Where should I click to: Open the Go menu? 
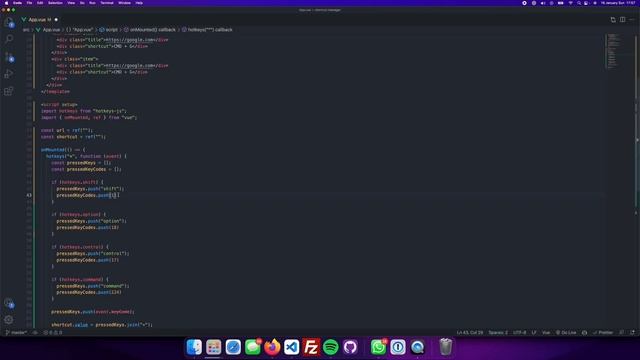(x=82, y=3)
